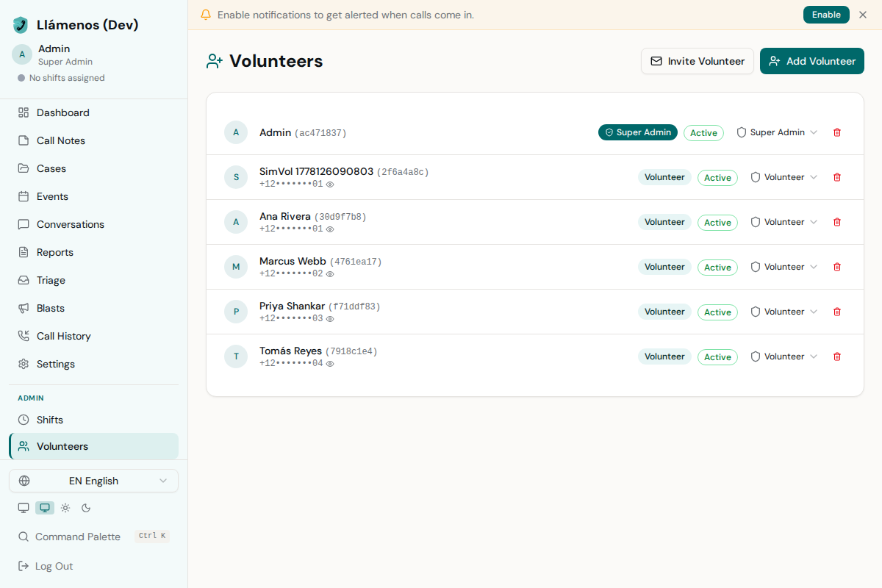Click the trash icon for Marcus Webb

836,267
